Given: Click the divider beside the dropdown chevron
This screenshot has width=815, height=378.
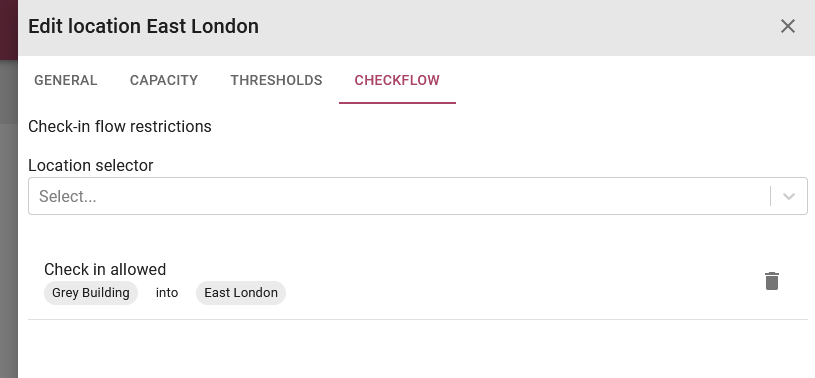Looking at the screenshot, I should (770, 196).
